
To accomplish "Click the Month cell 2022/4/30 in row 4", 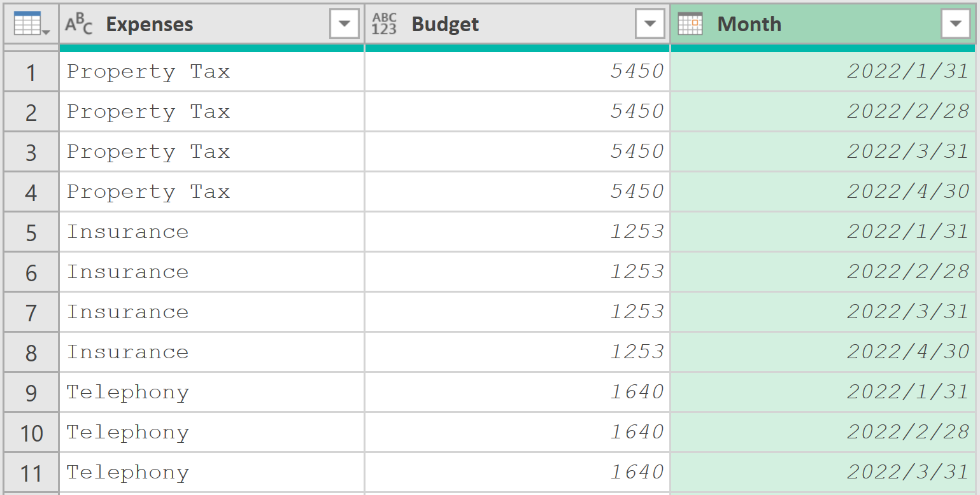I will point(823,192).
